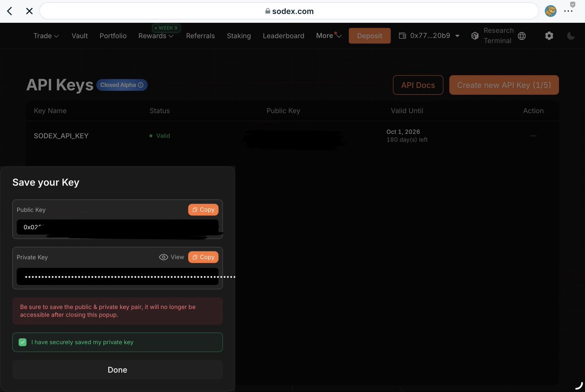The height and width of the screenshot is (392, 585).
Task: Click the Key Name column header
Action: (x=50, y=111)
